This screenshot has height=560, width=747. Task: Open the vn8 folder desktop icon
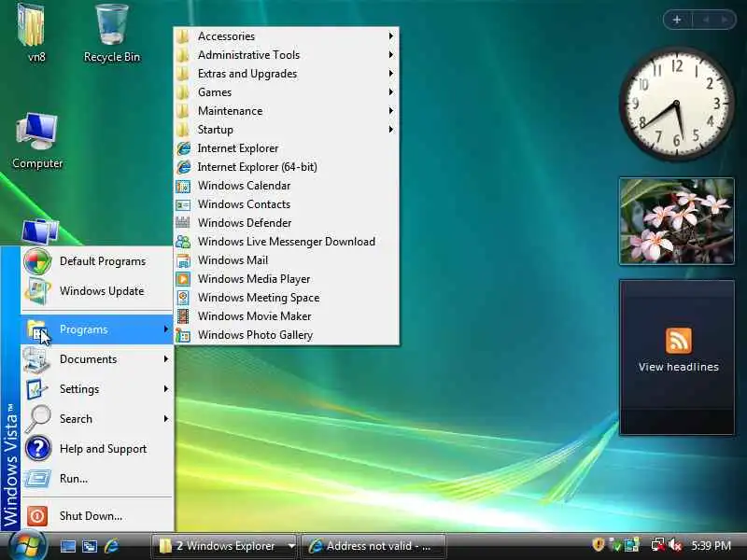pyautogui.click(x=33, y=34)
